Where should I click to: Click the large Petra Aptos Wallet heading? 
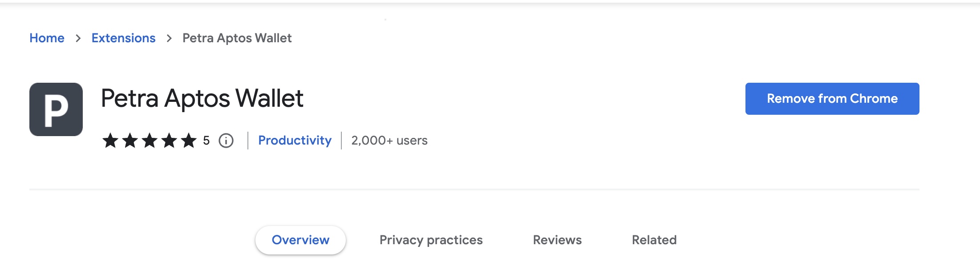[x=202, y=98]
